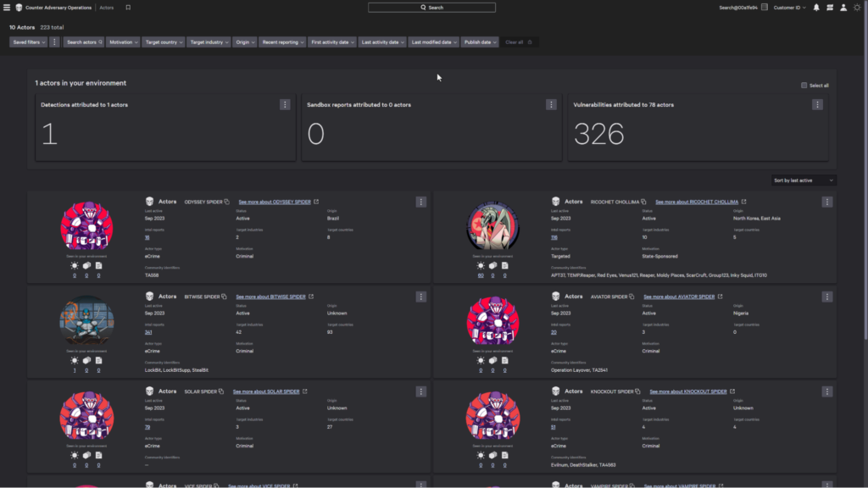Screen dimensions: 868x488
Task: Click the sandbox cube icon under SOLAR SPIDER
Action: tap(86, 455)
